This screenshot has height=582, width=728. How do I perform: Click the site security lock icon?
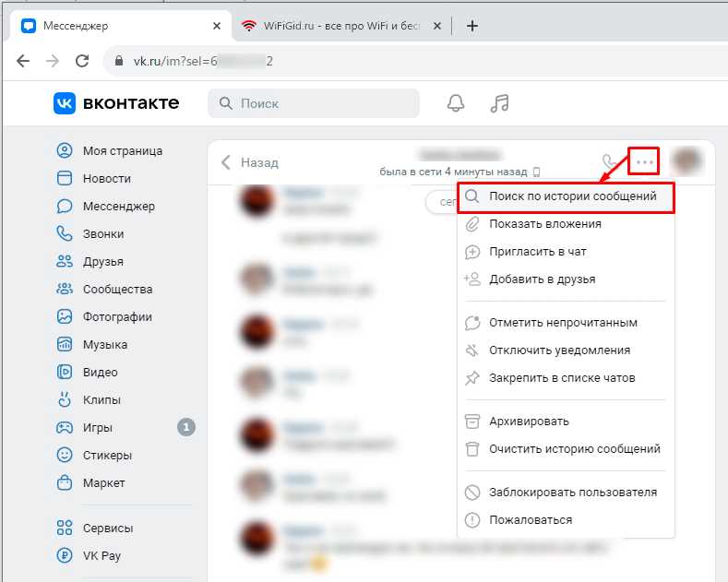click(x=119, y=61)
